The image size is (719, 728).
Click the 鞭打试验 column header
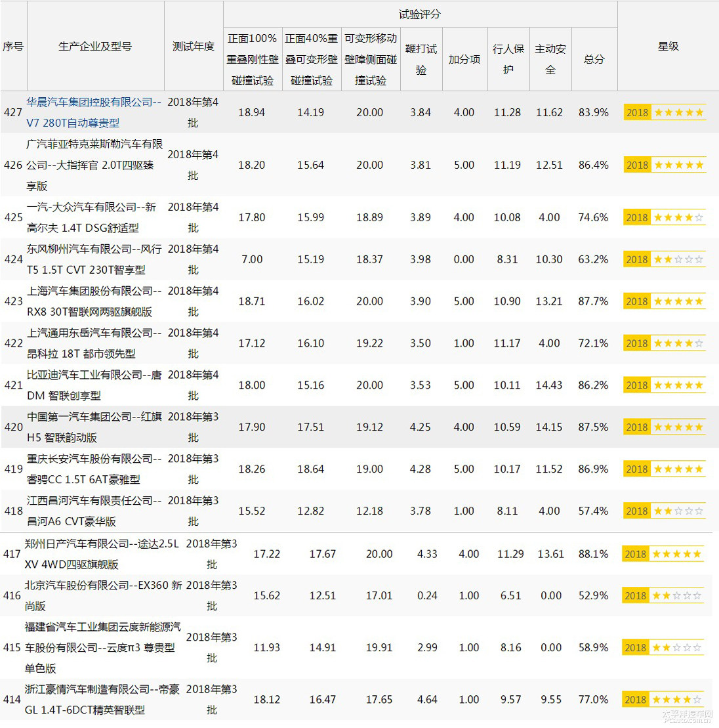pos(421,60)
